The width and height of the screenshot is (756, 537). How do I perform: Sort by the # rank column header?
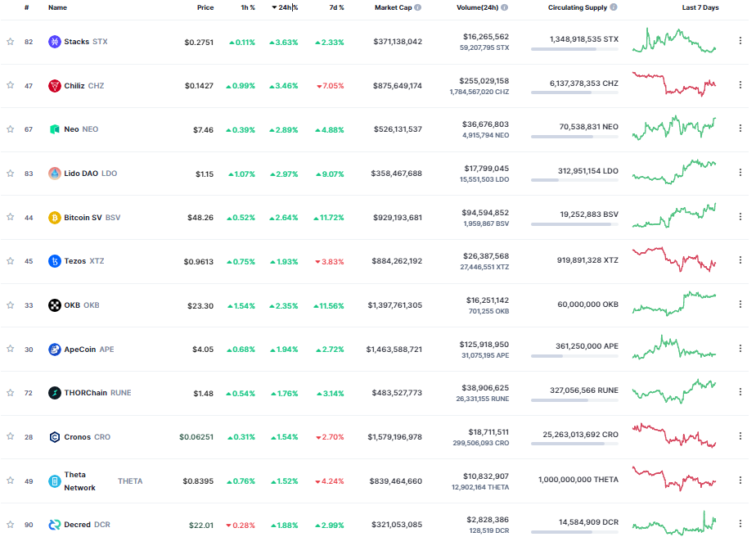26,7
